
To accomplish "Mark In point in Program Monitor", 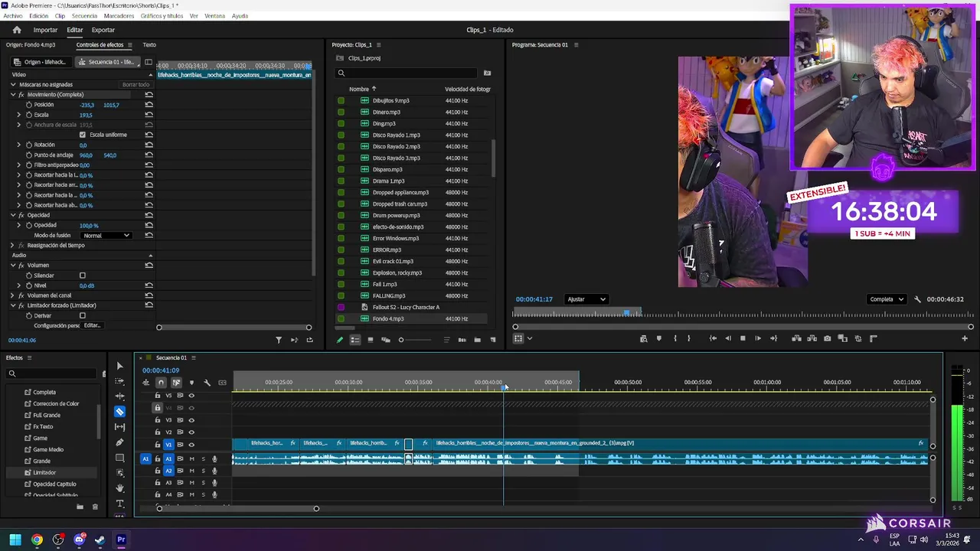I will pyautogui.click(x=674, y=338).
